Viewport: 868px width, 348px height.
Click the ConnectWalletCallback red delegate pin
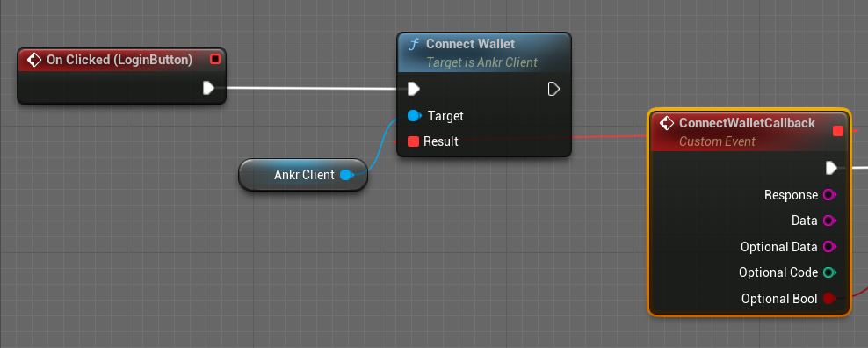[838, 131]
